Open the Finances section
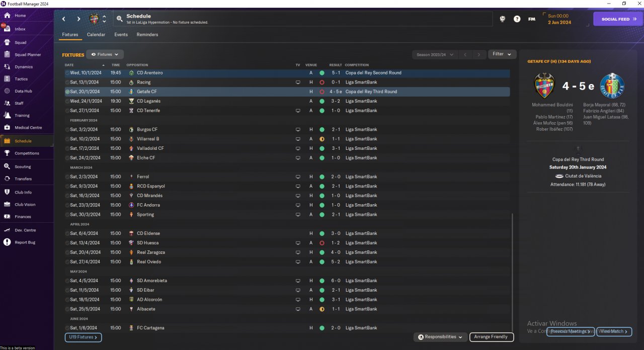The width and height of the screenshot is (644, 350). pos(23,217)
